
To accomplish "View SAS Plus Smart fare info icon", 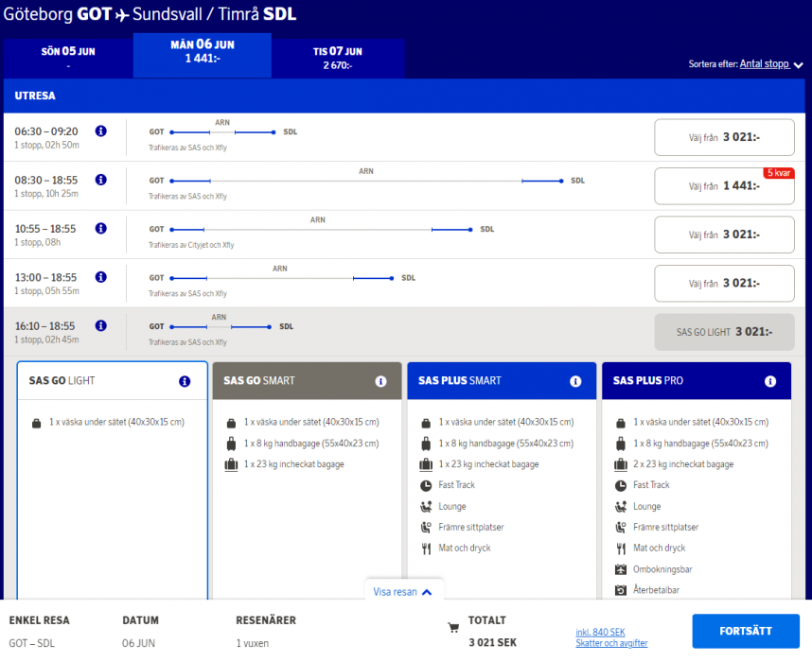I will [575, 381].
